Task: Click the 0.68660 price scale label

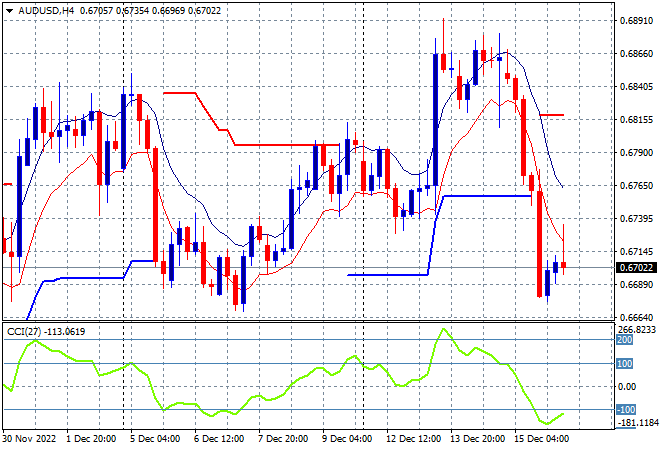Action: (636, 53)
